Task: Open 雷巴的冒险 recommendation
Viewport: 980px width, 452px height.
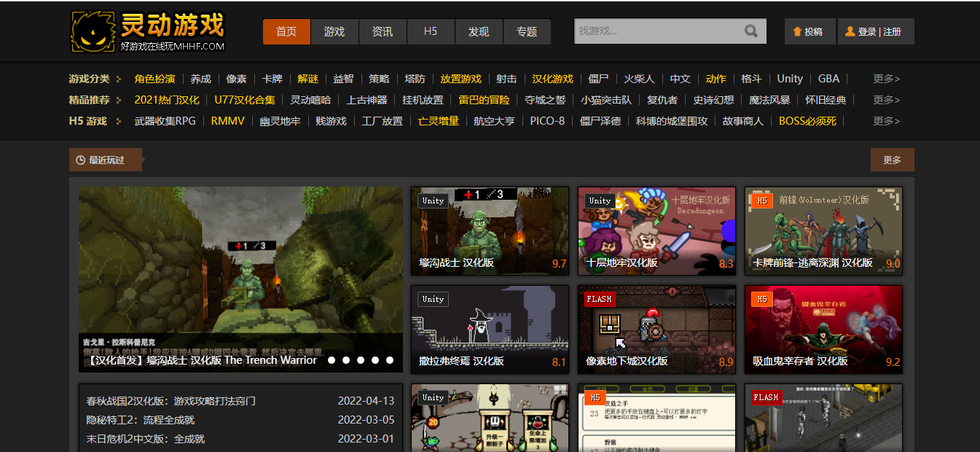Action: (485, 100)
